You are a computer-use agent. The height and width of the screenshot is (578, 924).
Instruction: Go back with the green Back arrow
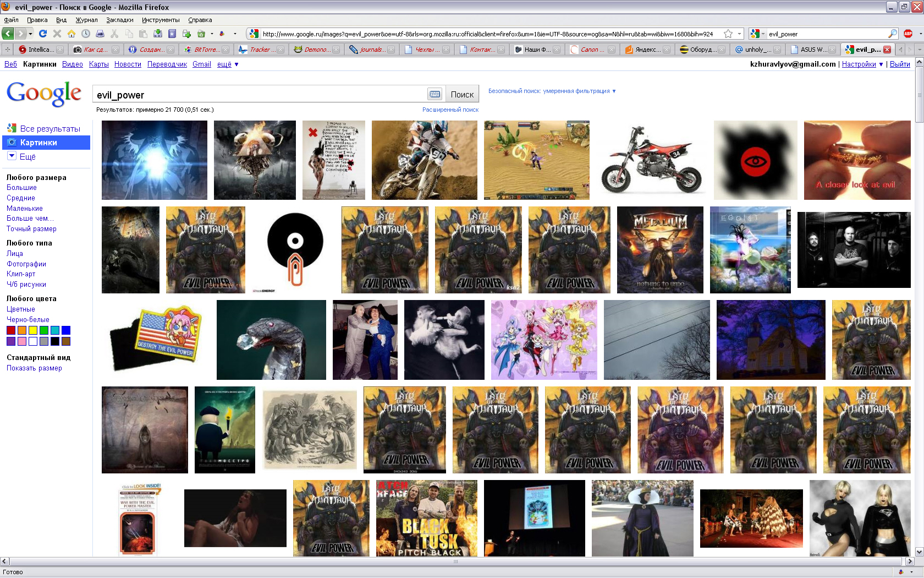pyautogui.click(x=8, y=34)
